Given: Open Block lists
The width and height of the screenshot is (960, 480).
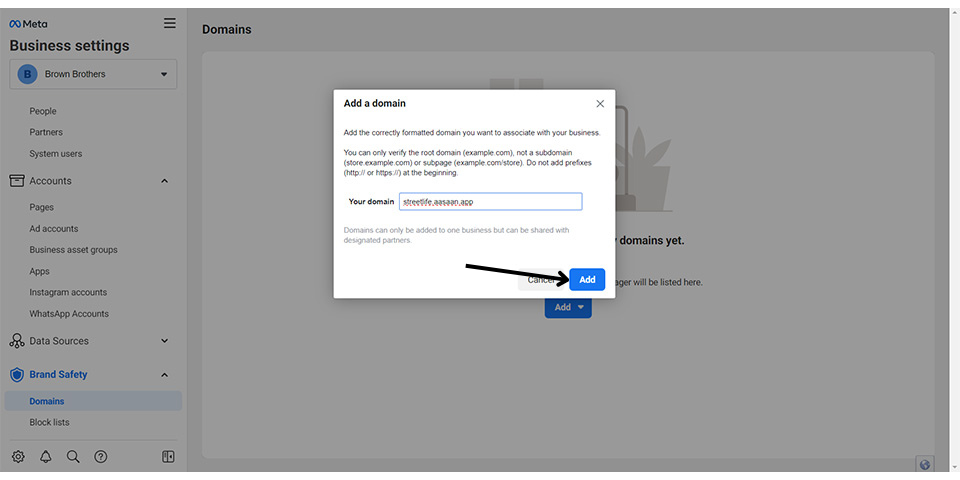Looking at the screenshot, I should [x=50, y=422].
